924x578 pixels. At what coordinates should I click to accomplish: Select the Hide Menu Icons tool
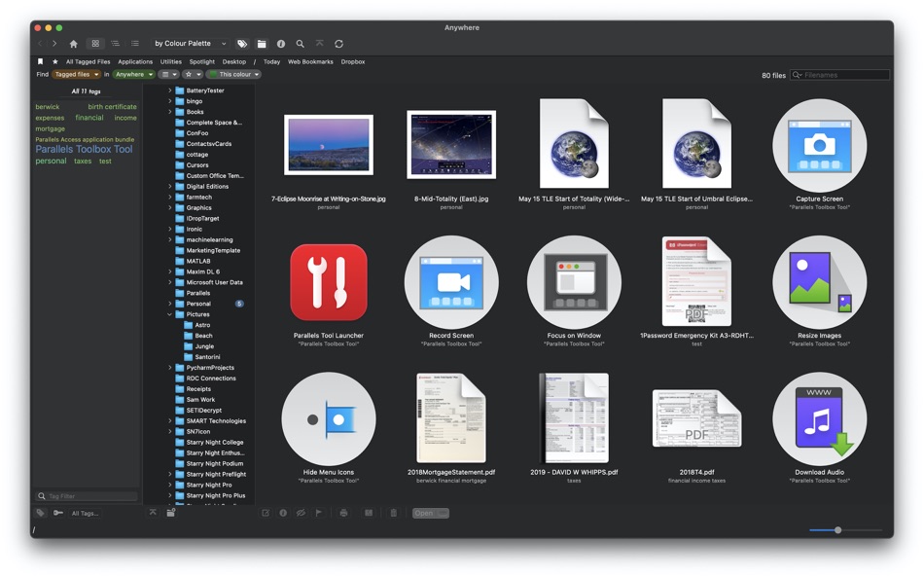329,419
